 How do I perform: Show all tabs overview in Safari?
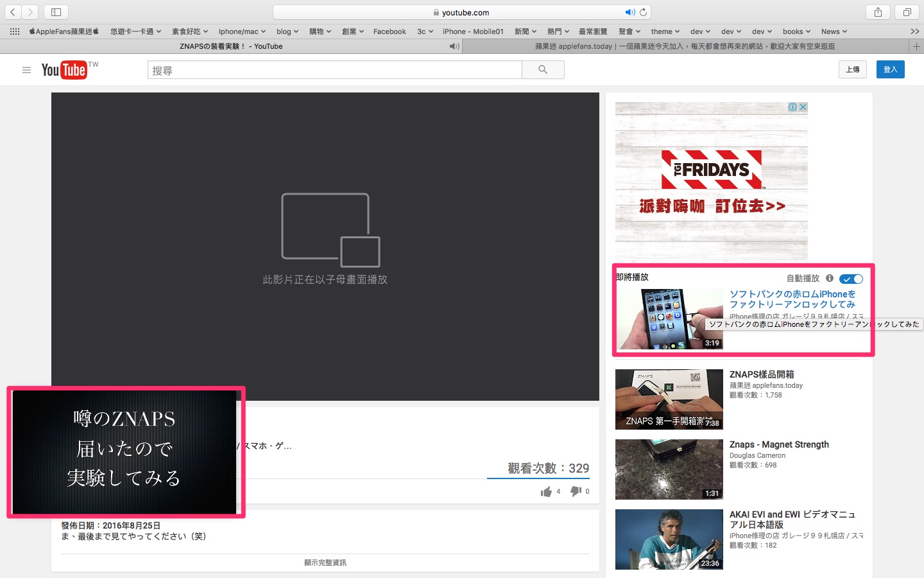pyautogui.click(x=907, y=12)
